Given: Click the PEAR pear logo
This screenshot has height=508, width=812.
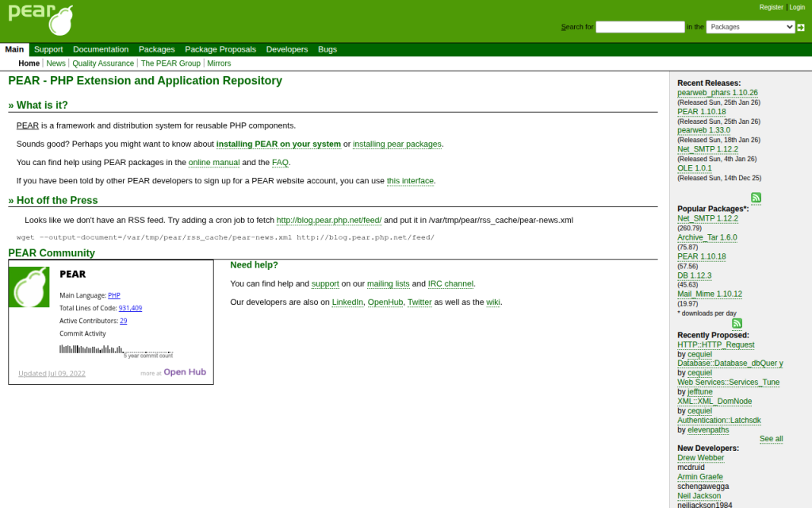Looking at the screenshot, I should 41,21.
